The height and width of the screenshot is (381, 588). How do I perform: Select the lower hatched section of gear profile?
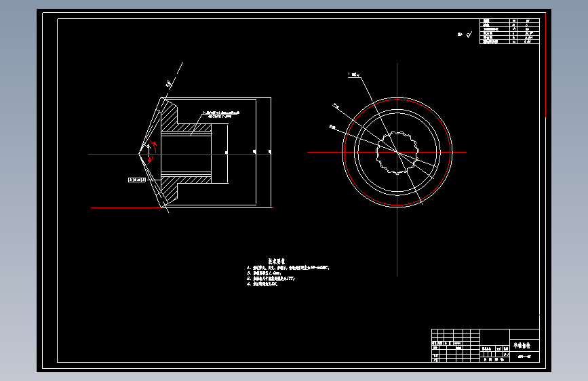coord(171,188)
